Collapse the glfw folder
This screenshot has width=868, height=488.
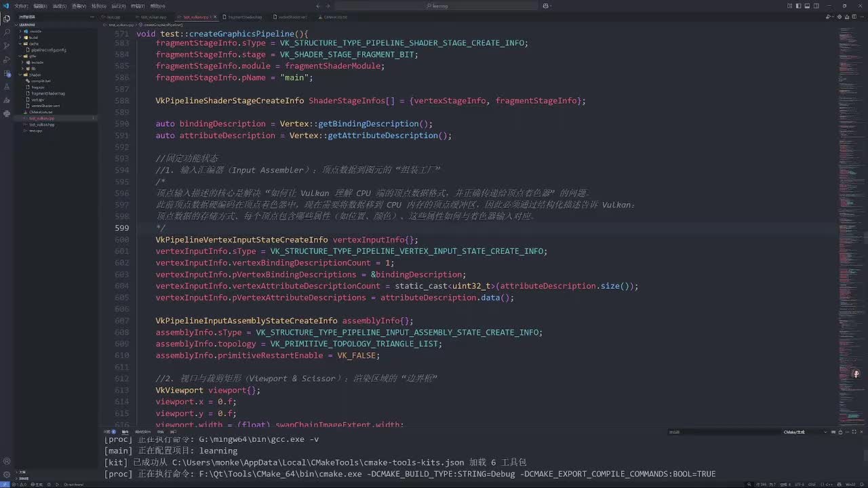56,56
